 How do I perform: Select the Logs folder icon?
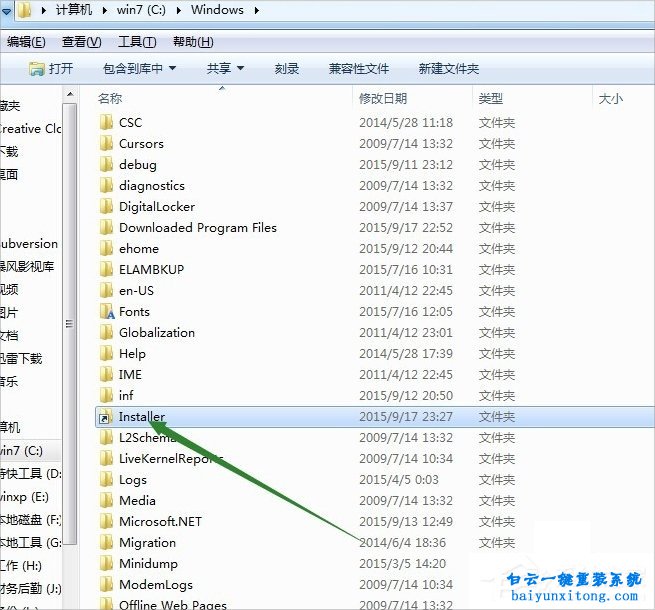click(x=106, y=479)
